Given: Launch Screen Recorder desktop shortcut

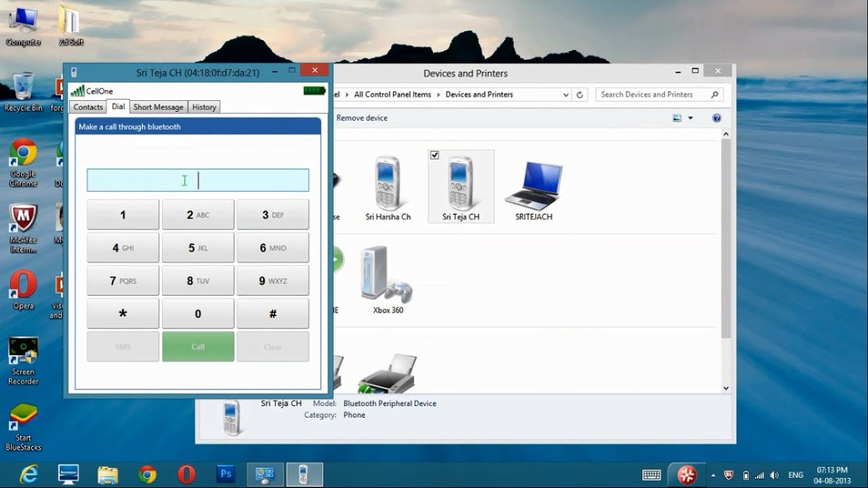Looking at the screenshot, I should coord(23,361).
